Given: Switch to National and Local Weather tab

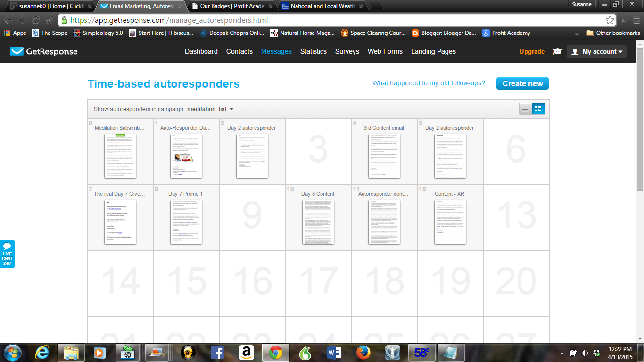Looking at the screenshot, I should click(322, 6).
